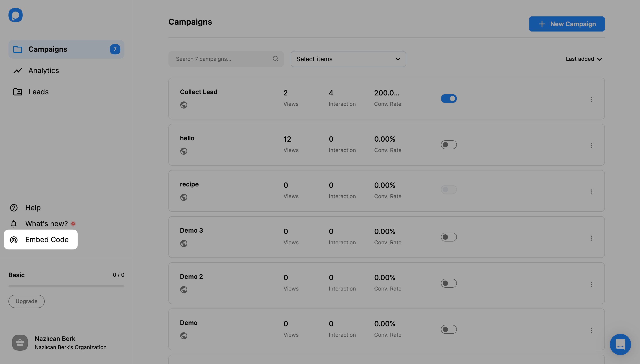Image resolution: width=640 pixels, height=364 pixels.
Task: Click the Analytics navigation icon
Action: 18,70
